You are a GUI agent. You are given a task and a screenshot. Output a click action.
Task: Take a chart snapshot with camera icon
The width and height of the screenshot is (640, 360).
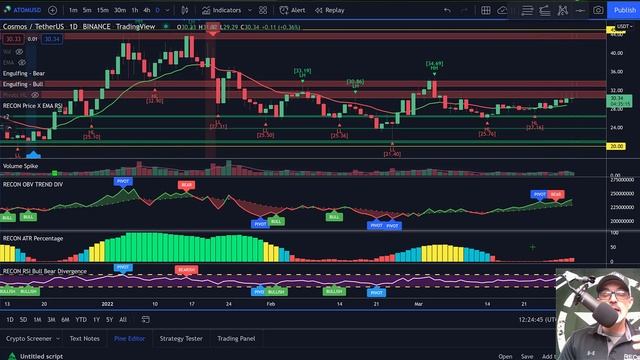click(598, 10)
